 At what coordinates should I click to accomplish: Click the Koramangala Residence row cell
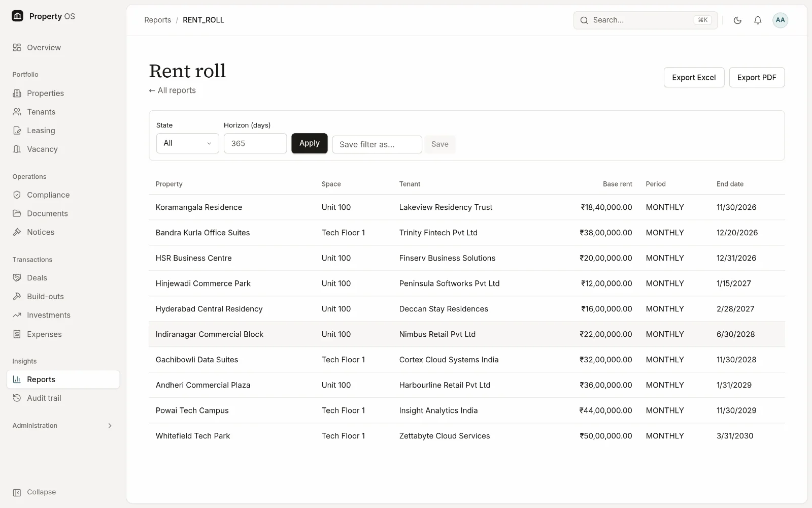(x=199, y=207)
